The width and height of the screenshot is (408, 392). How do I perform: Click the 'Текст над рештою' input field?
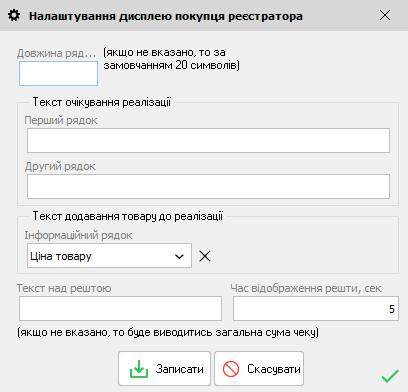pos(120,309)
